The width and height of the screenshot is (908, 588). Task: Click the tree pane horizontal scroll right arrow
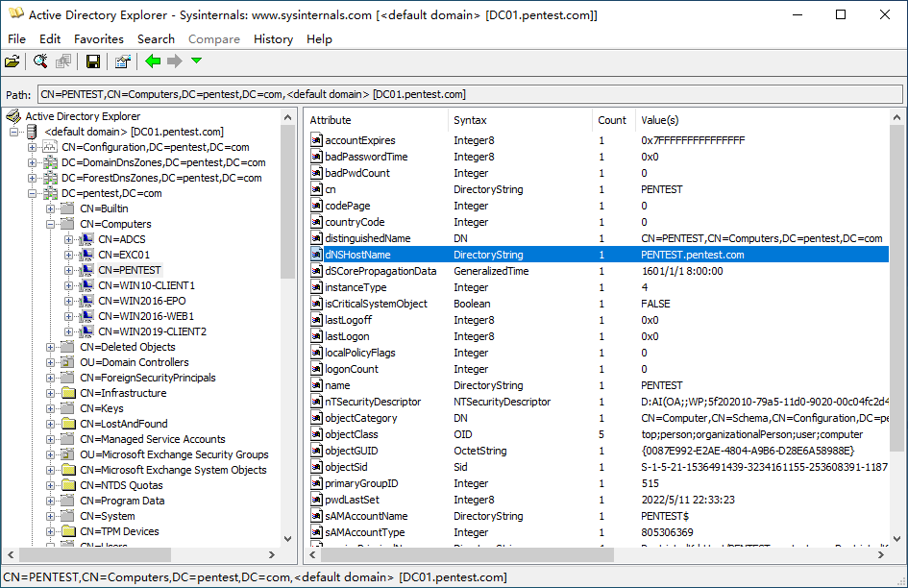pyautogui.click(x=272, y=555)
